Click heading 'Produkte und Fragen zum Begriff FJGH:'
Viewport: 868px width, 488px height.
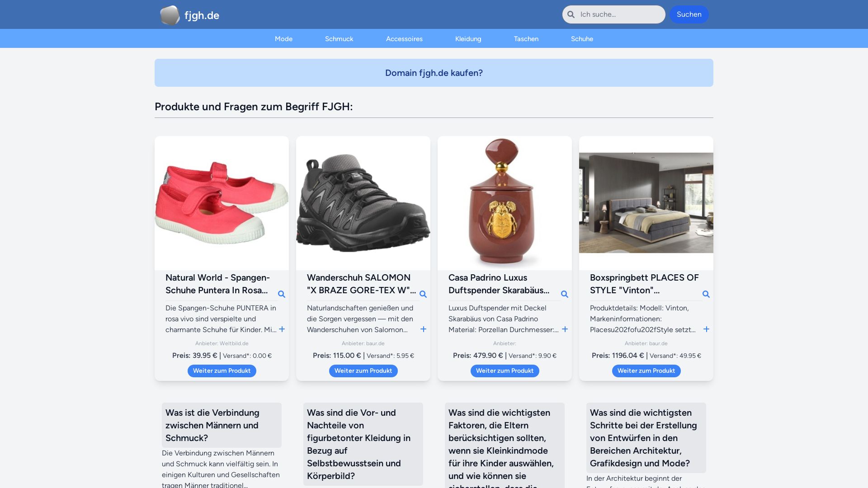point(254,107)
